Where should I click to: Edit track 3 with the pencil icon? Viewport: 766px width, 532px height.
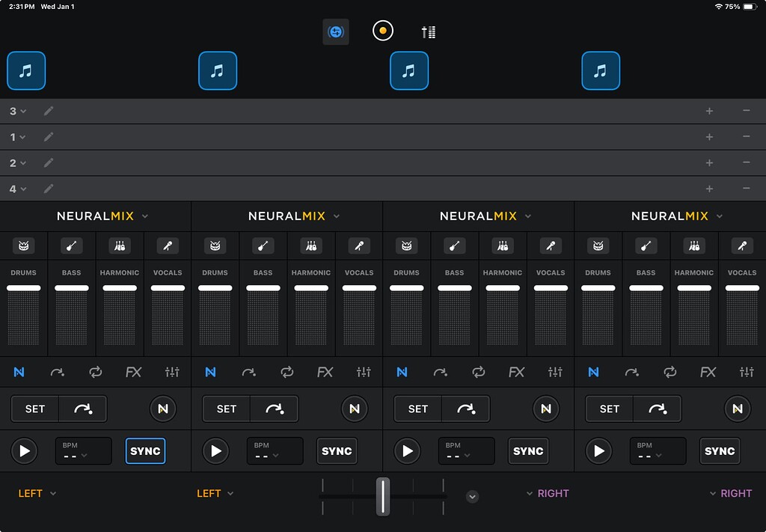click(x=48, y=111)
